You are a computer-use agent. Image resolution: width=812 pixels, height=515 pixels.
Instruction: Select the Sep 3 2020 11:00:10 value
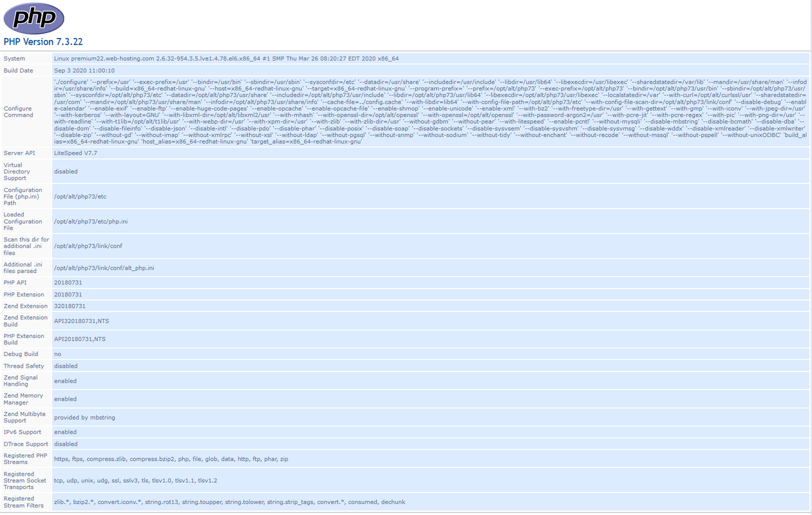84,71
